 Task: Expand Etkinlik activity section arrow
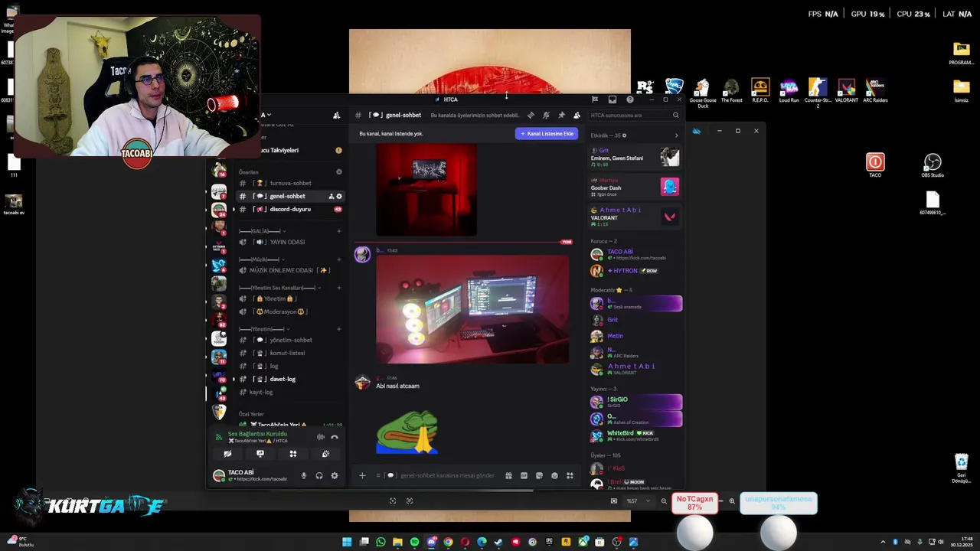tap(676, 135)
